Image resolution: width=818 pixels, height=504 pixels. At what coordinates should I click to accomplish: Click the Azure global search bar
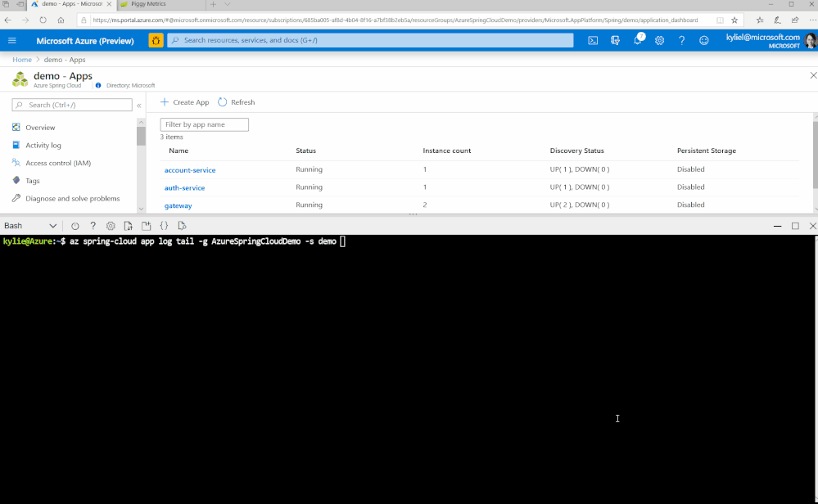tap(370, 40)
